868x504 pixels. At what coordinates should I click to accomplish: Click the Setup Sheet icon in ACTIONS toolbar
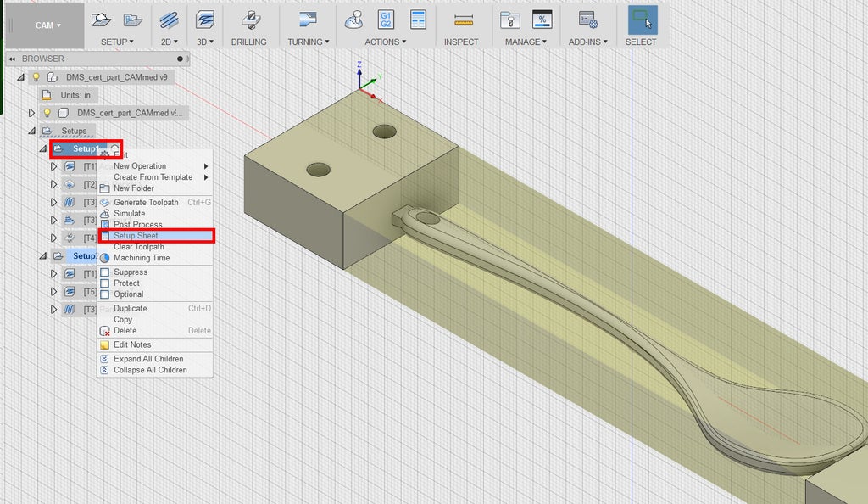419,20
